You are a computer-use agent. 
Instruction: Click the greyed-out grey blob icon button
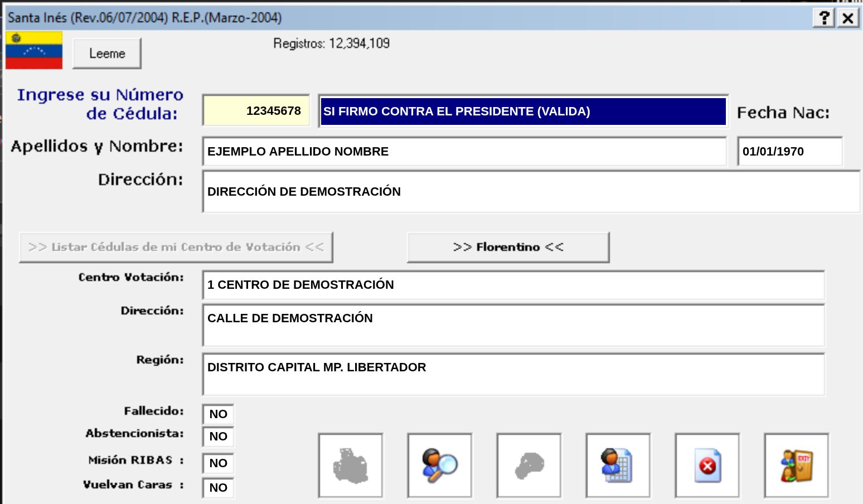tap(529, 466)
